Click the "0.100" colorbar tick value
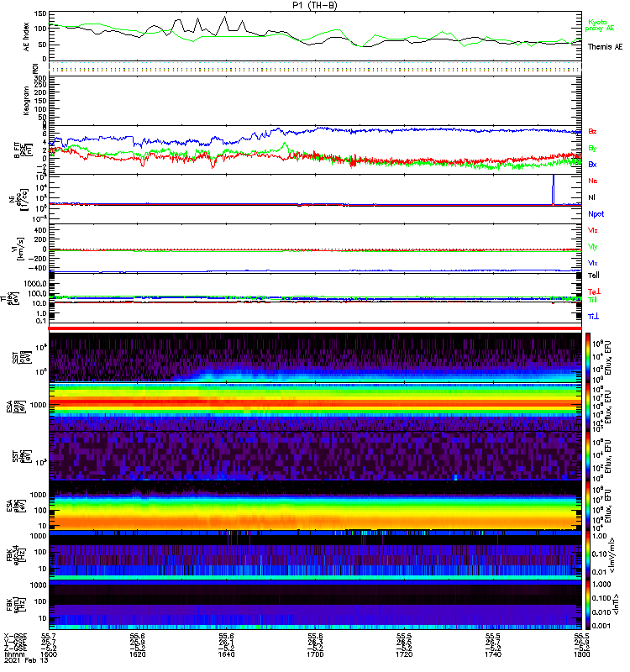630x672 pixels. (x=601, y=598)
